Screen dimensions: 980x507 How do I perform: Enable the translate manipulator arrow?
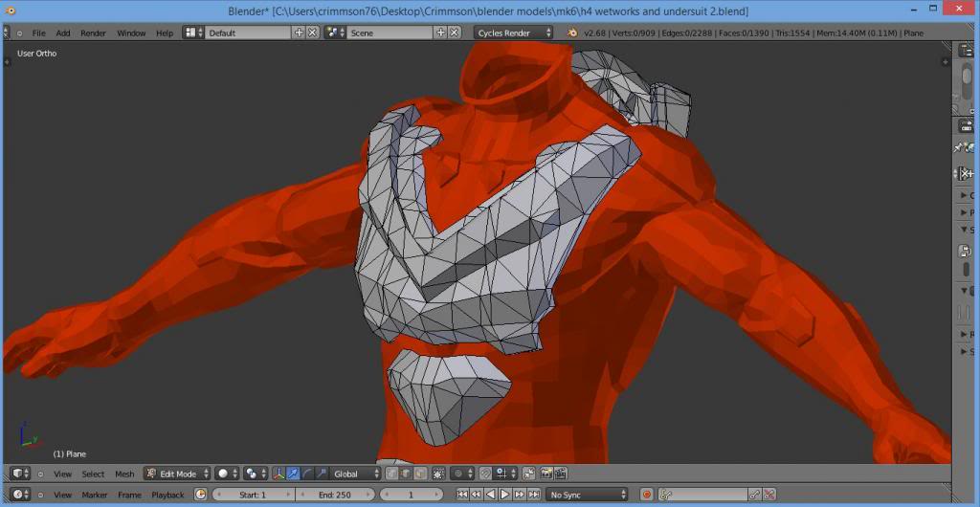[293, 474]
